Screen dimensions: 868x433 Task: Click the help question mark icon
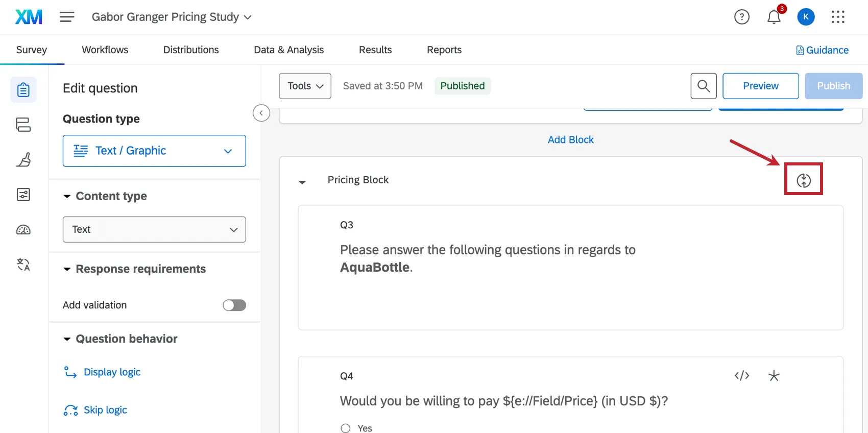(741, 17)
